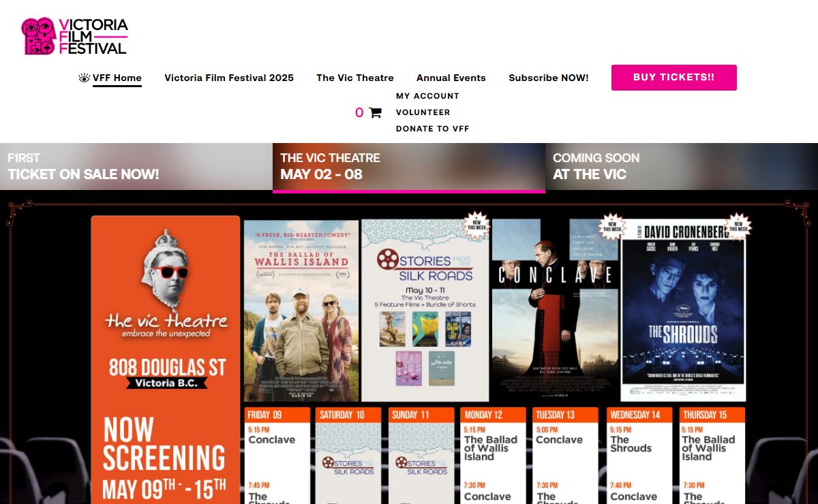Select the F1RST Ticket On Sale Now slide tab
Viewport: 818px width, 504px height.
click(136, 166)
